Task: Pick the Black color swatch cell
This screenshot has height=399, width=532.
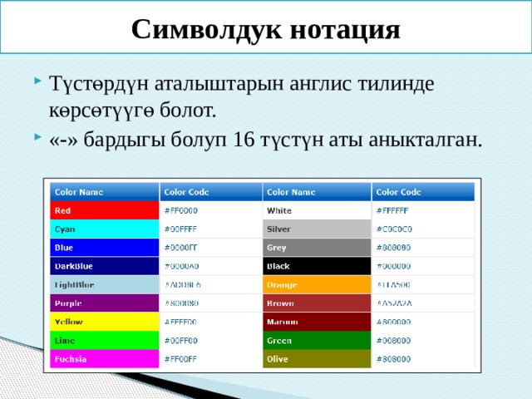Action: pos(317,266)
